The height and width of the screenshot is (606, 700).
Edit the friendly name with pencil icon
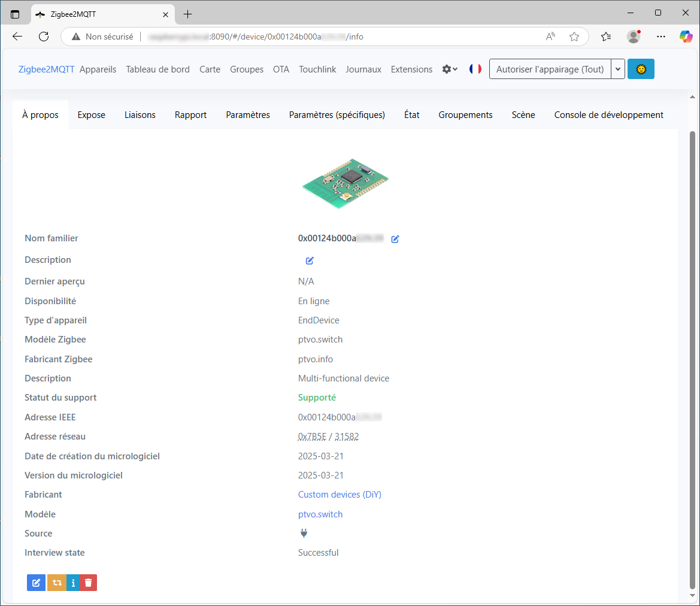(x=395, y=239)
